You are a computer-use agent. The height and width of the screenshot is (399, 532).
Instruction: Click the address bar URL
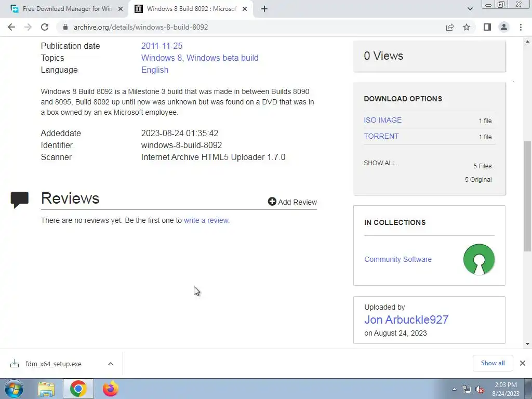[x=141, y=27]
